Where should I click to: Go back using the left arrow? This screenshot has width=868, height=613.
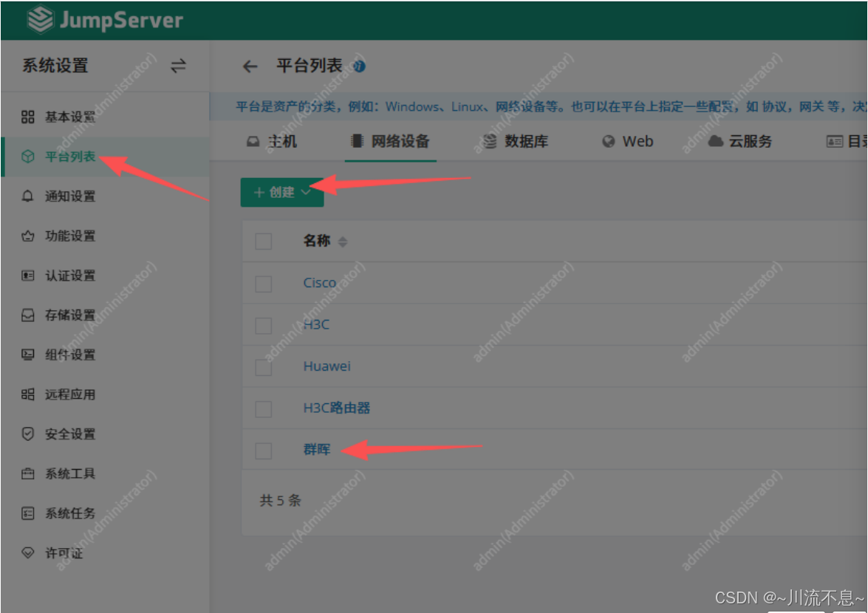tap(250, 66)
